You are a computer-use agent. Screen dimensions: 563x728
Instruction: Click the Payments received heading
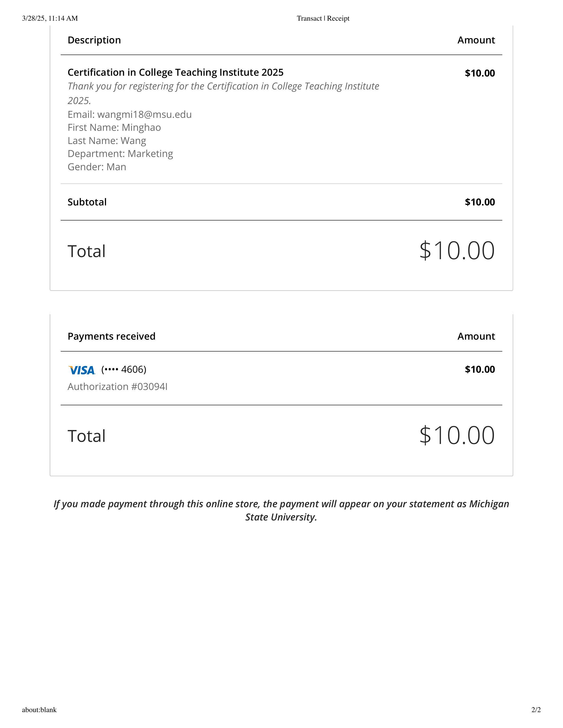(111, 336)
